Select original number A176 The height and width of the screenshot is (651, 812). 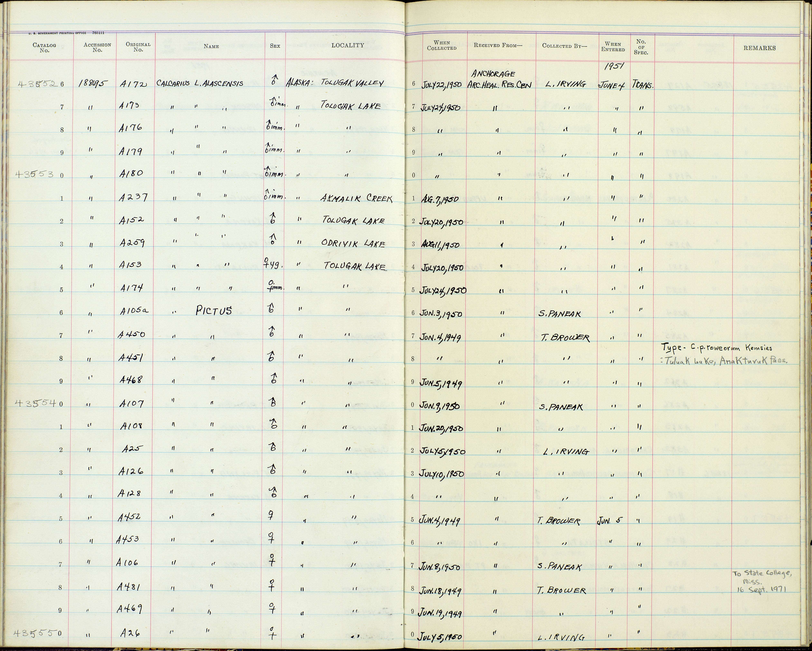click(x=130, y=129)
